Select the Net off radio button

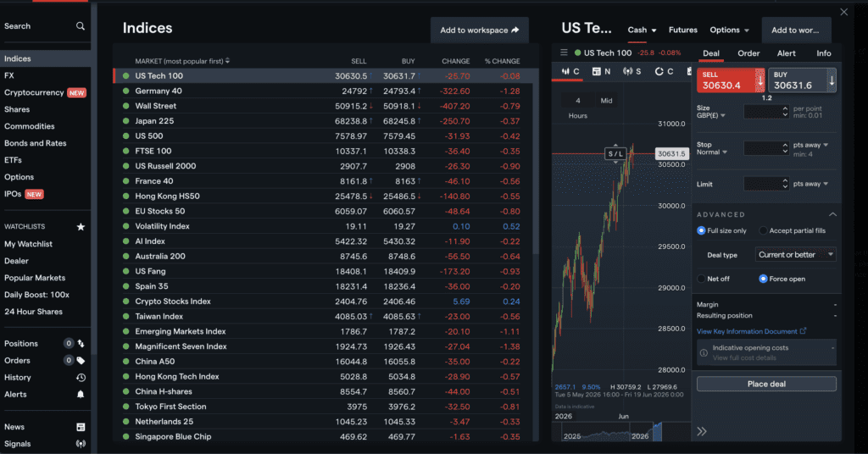click(x=701, y=279)
